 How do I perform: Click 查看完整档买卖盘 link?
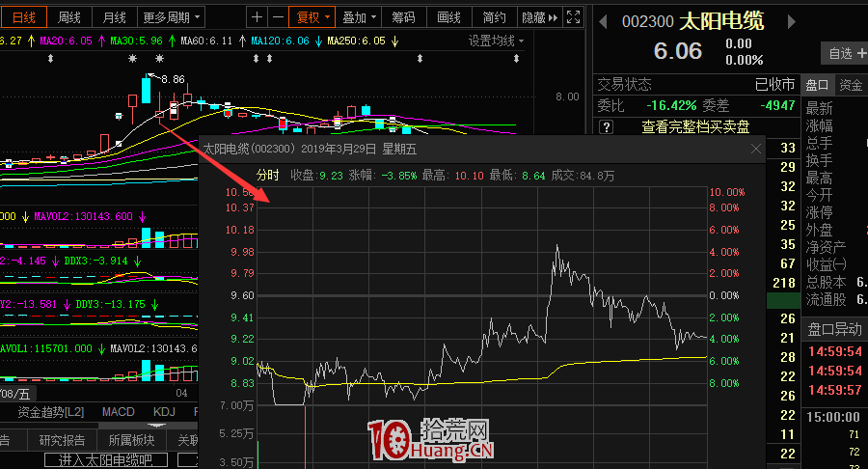coord(695,127)
